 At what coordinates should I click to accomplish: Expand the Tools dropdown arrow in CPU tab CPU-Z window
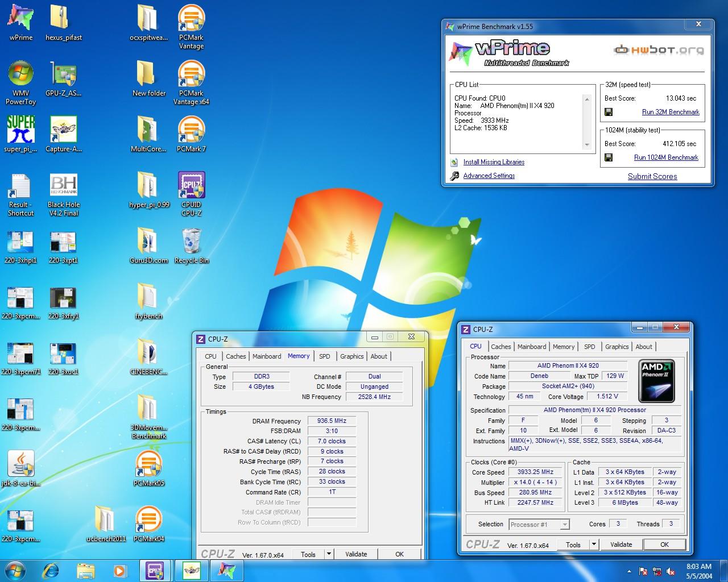coord(593,544)
